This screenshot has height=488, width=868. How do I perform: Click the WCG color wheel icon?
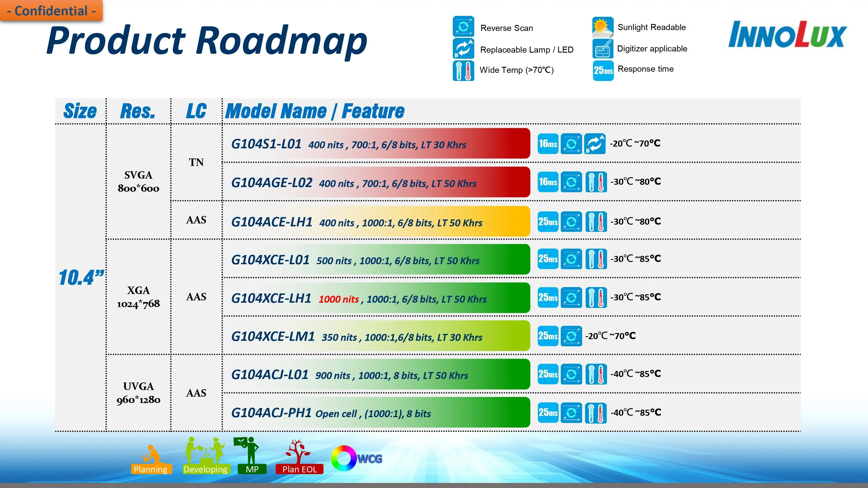click(344, 458)
